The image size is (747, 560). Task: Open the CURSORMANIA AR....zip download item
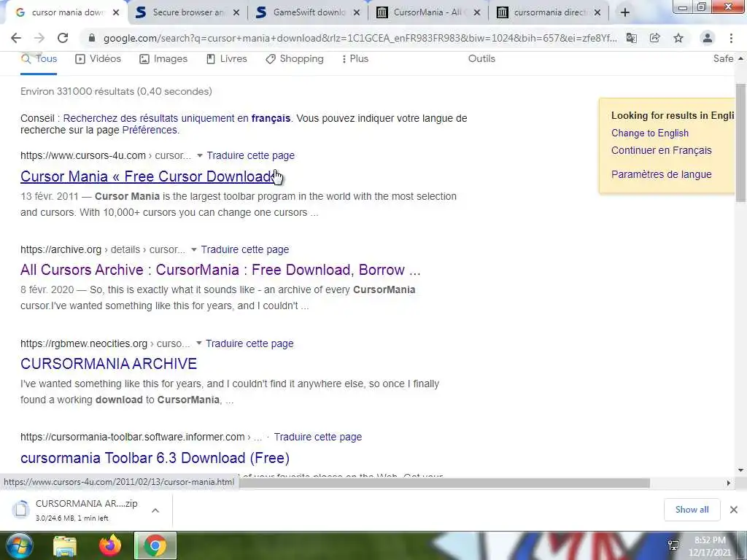(76, 510)
